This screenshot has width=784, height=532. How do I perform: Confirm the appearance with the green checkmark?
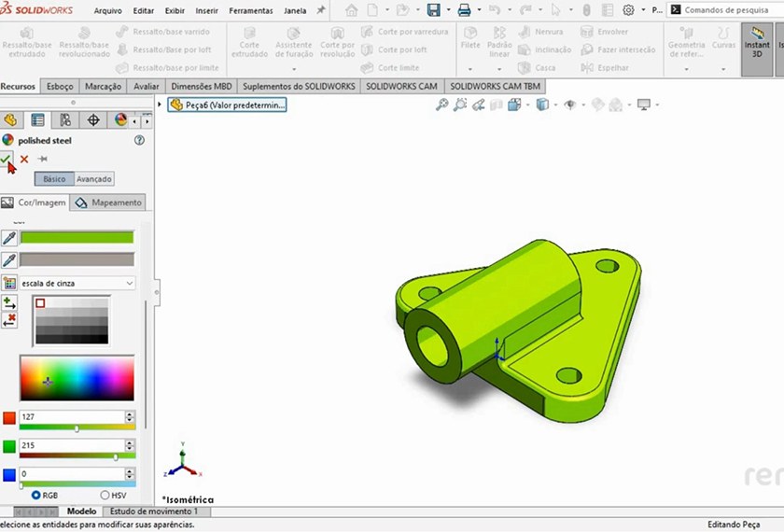pos(7,160)
